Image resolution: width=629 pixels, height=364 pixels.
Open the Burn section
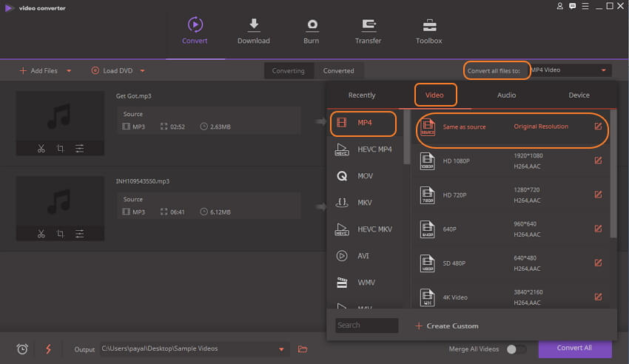(312, 31)
